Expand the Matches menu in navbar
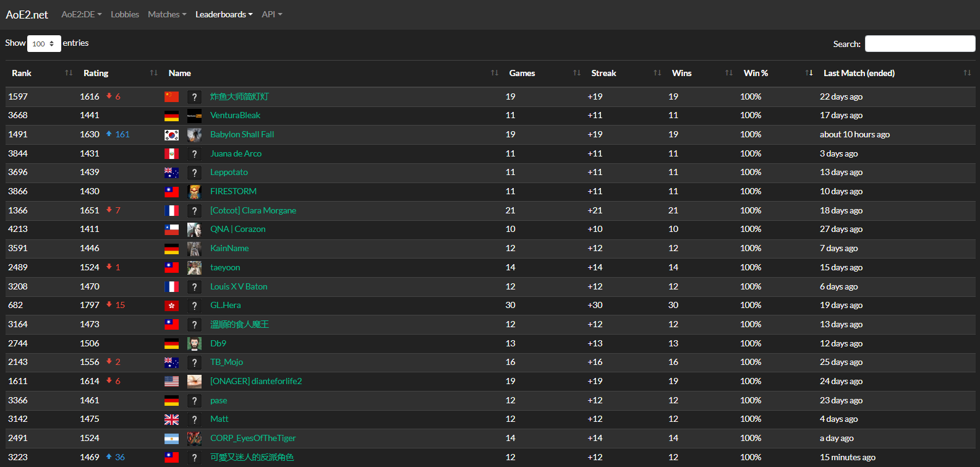 point(167,14)
